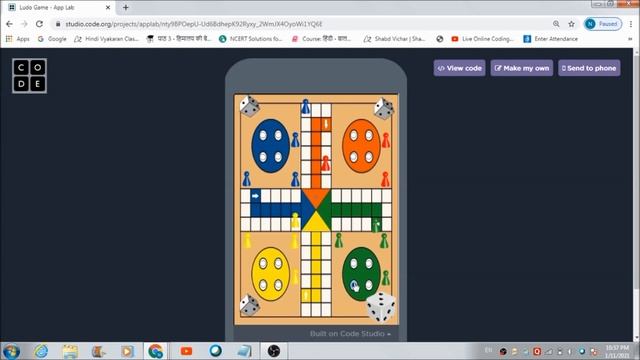The height and width of the screenshot is (360, 640).
Task: Close the Ludo Game tab
Action: click(108, 7)
